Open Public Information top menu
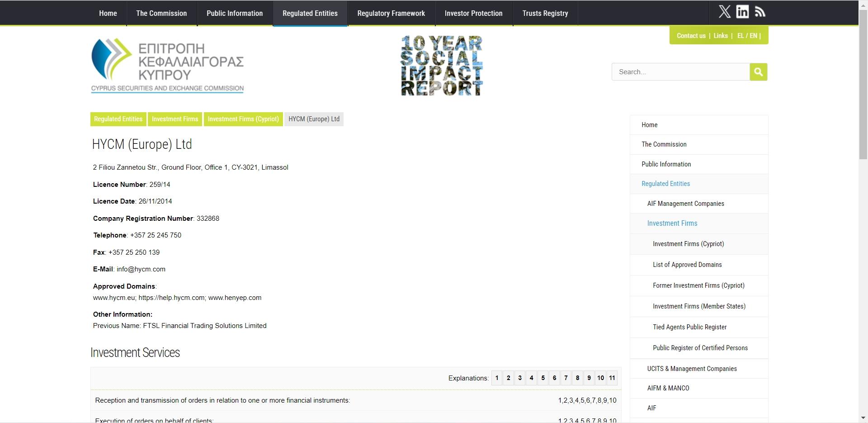868x423 pixels. point(235,13)
